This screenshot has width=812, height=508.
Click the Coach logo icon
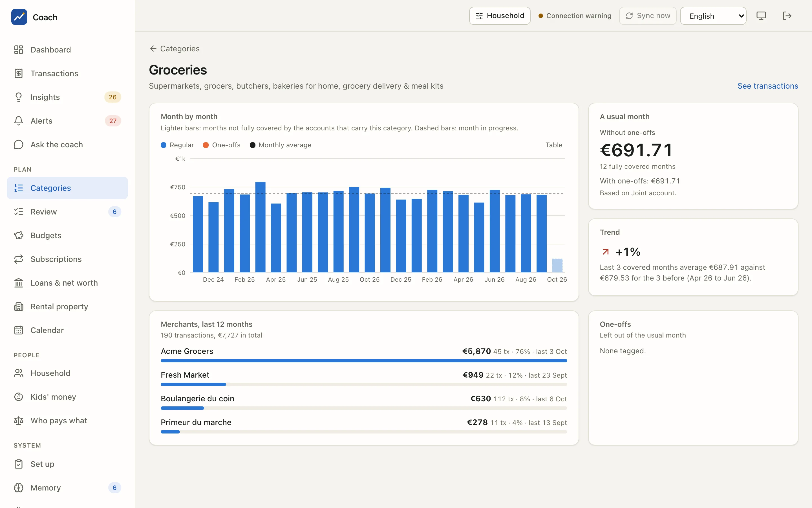click(x=19, y=17)
